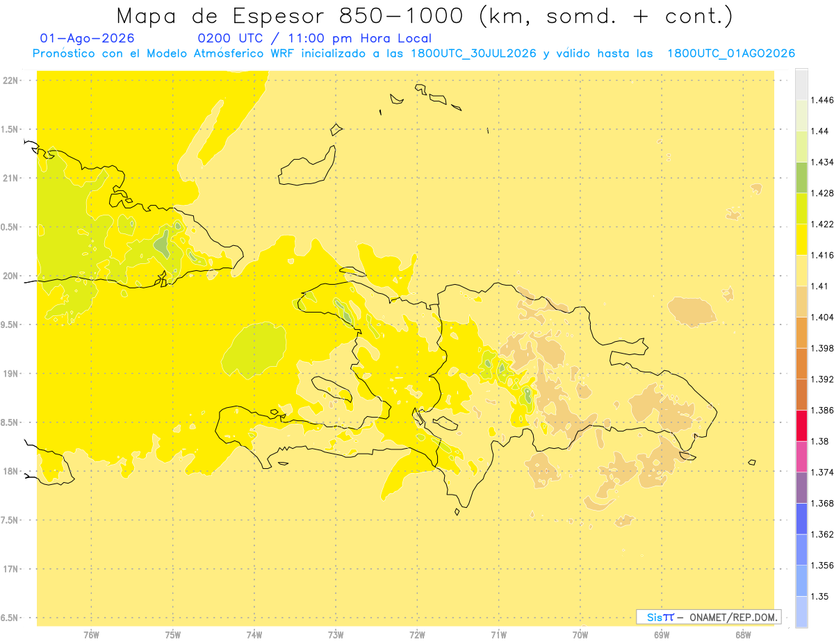Click the '19N' latitude label
This screenshot has width=834, height=644.
10,374
